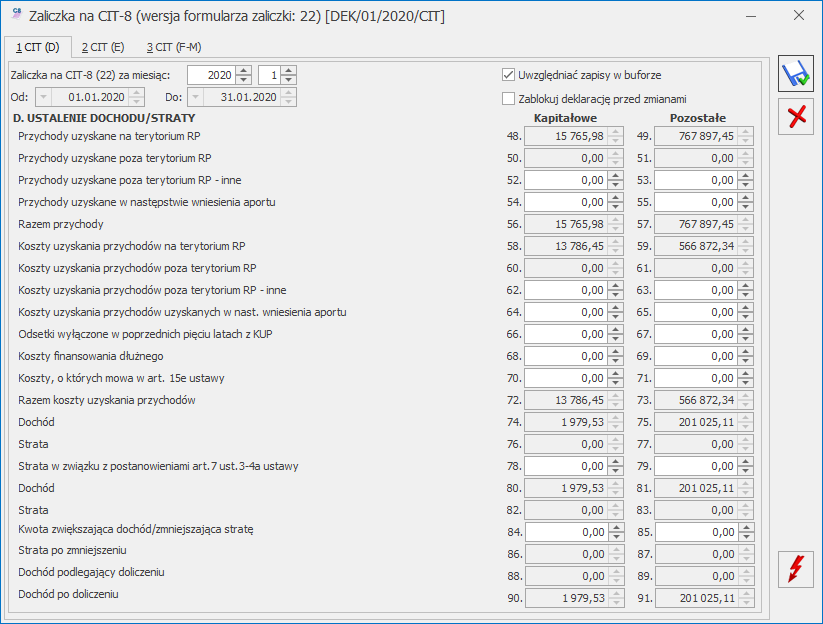Save the declaration with the floppy disk icon
The image size is (823, 624).
click(x=796, y=74)
